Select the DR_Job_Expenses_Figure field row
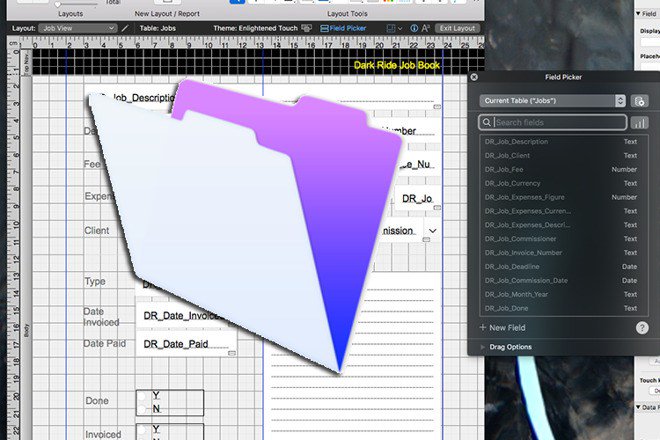The width and height of the screenshot is (660, 440). coord(563,197)
